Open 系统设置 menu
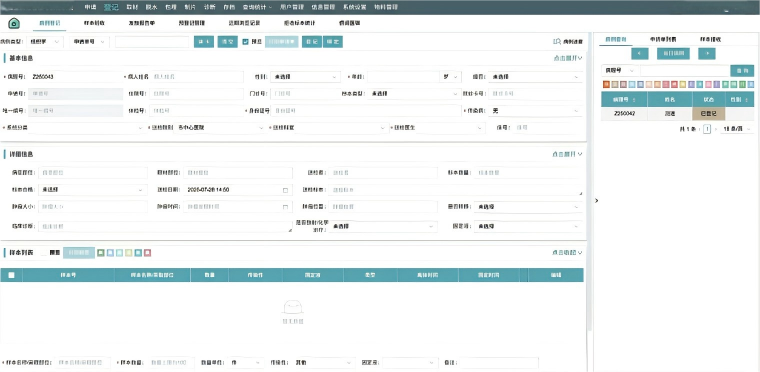760x372 pixels. [355, 7]
